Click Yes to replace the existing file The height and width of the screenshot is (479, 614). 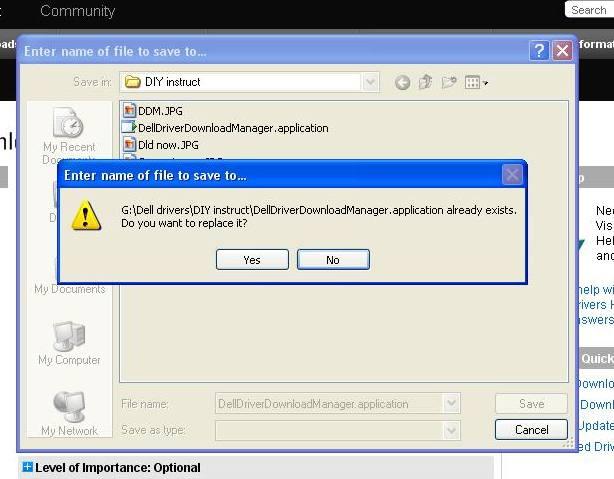tap(251, 260)
